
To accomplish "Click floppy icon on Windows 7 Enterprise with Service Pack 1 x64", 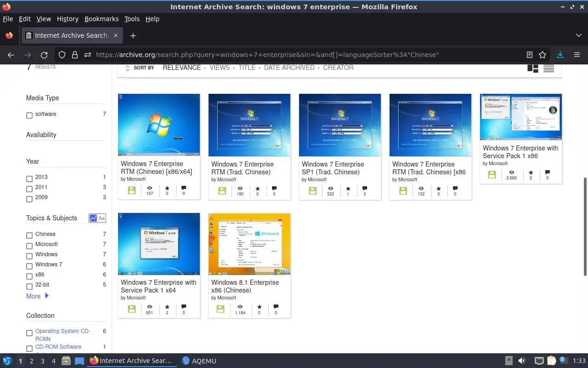I will click(x=132, y=309).
